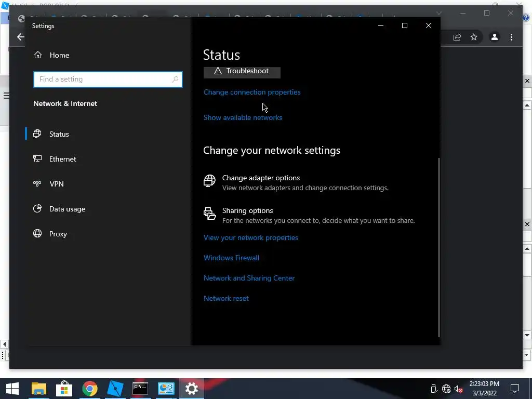The image size is (532, 399).
Task: Open Control Panel icon in taskbar
Action: click(x=166, y=389)
